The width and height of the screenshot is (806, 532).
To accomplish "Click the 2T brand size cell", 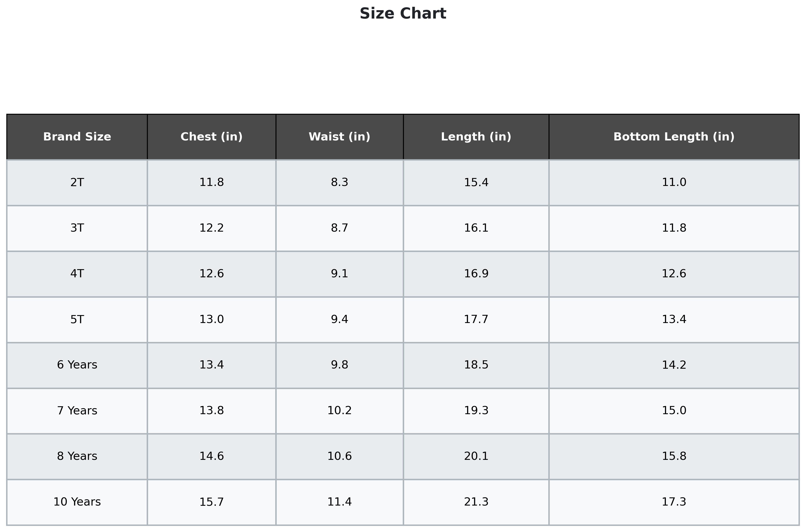I will [77, 183].
